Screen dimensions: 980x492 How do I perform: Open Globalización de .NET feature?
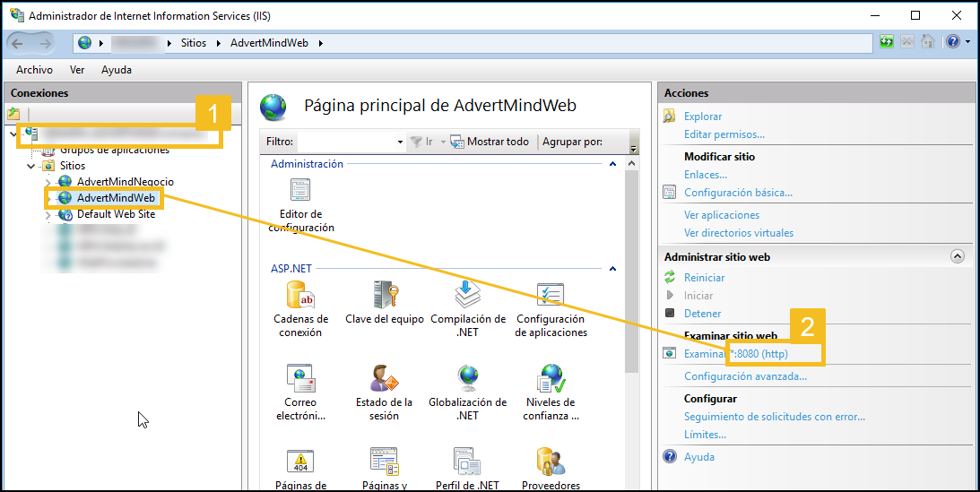click(467, 393)
